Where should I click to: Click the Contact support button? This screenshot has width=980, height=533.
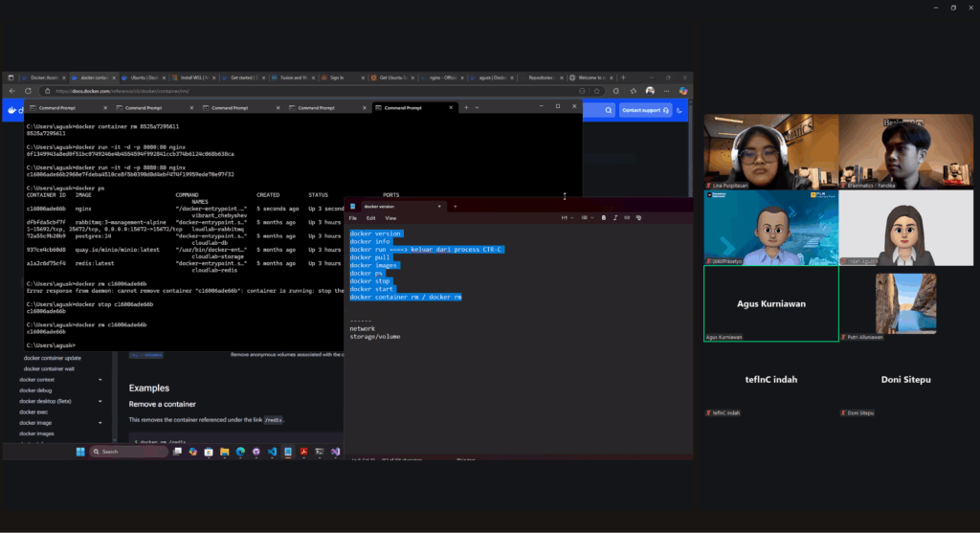[645, 110]
